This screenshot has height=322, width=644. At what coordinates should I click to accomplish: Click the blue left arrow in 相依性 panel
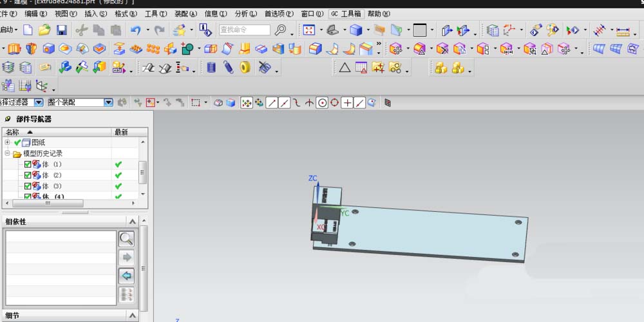[126, 276]
